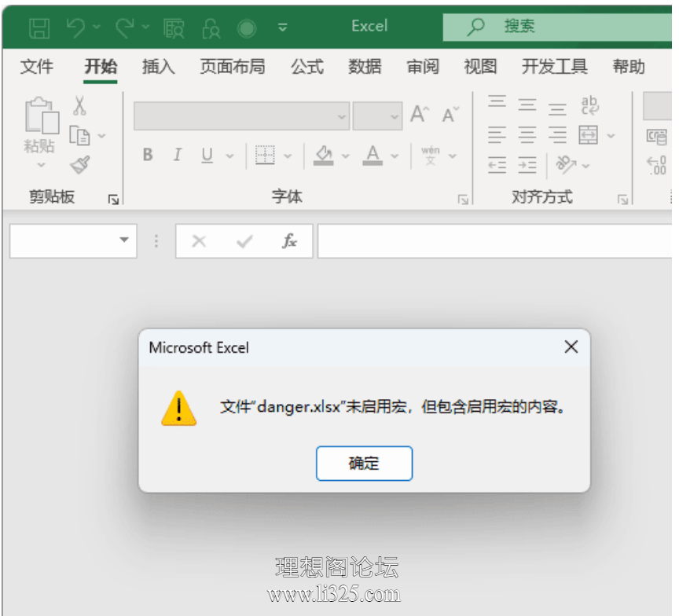Close the Microsoft Excel warning dialog
This screenshot has height=616, width=679.
pyautogui.click(x=571, y=346)
